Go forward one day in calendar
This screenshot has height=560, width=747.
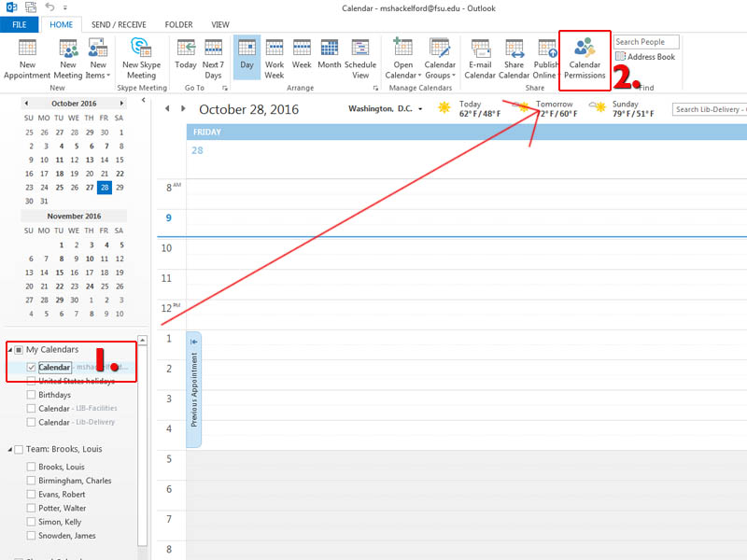(x=183, y=108)
